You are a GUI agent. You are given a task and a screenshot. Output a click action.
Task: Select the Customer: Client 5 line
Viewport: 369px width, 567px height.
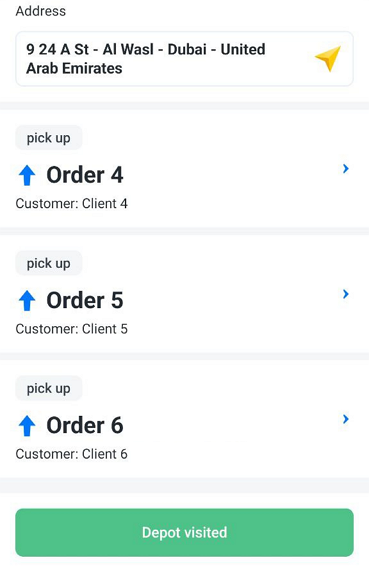pyautogui.click(x=72, y=329)
